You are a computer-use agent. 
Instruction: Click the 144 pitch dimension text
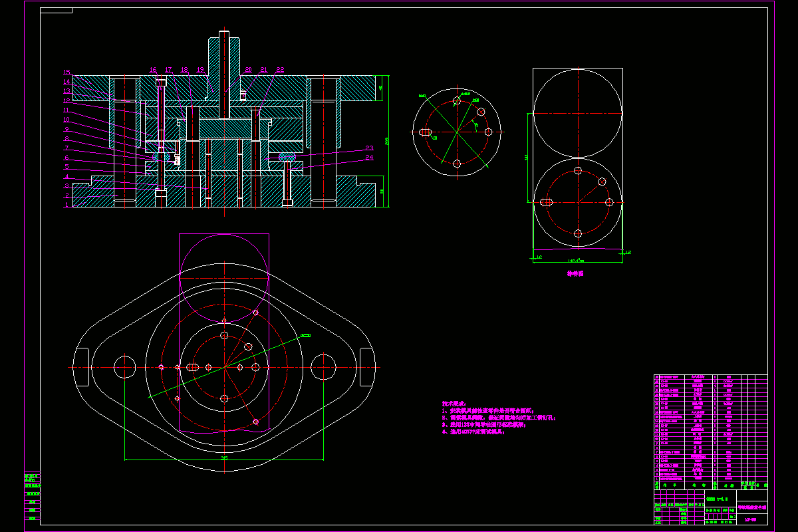526,157
